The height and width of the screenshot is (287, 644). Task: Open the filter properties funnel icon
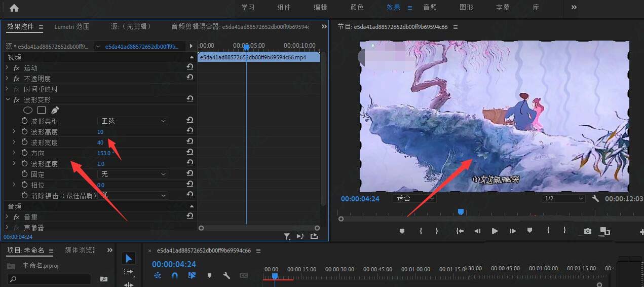coord(287,236)
